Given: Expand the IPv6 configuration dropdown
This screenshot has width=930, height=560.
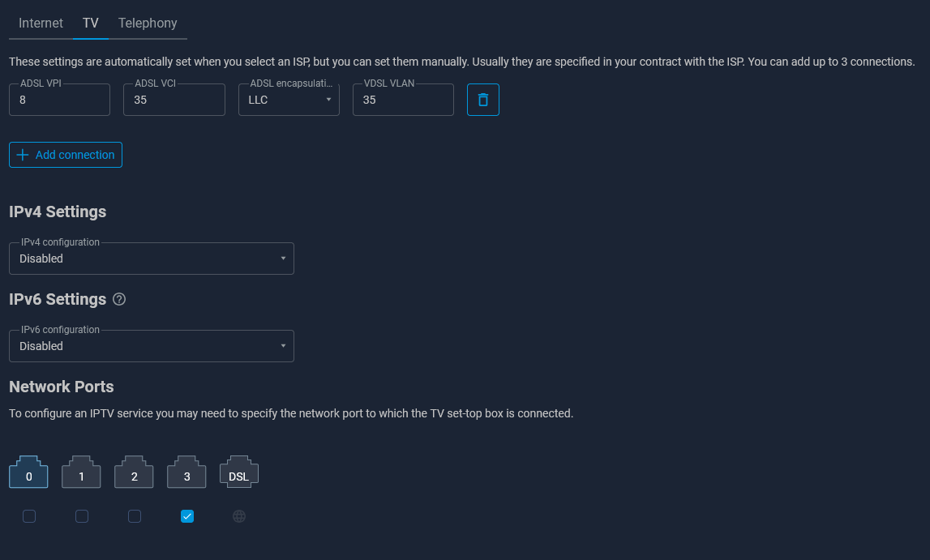Looking at the screenshot, I should coord(151,346).
